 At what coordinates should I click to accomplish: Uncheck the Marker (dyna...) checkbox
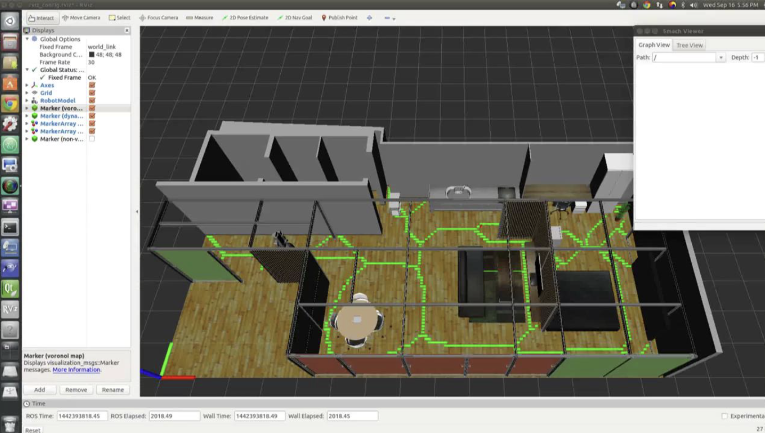click(x=92, y=116)
